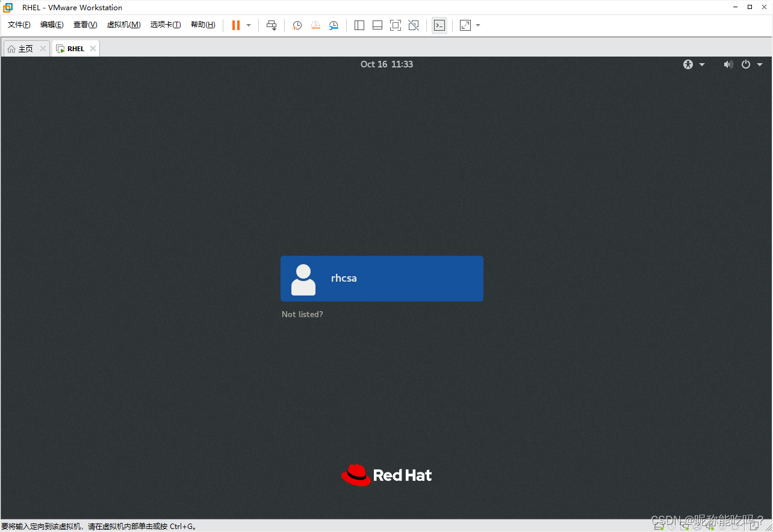Open the 查看(V) menu
Viewport: 773px width, 532px height.
[x=85, y=25]
